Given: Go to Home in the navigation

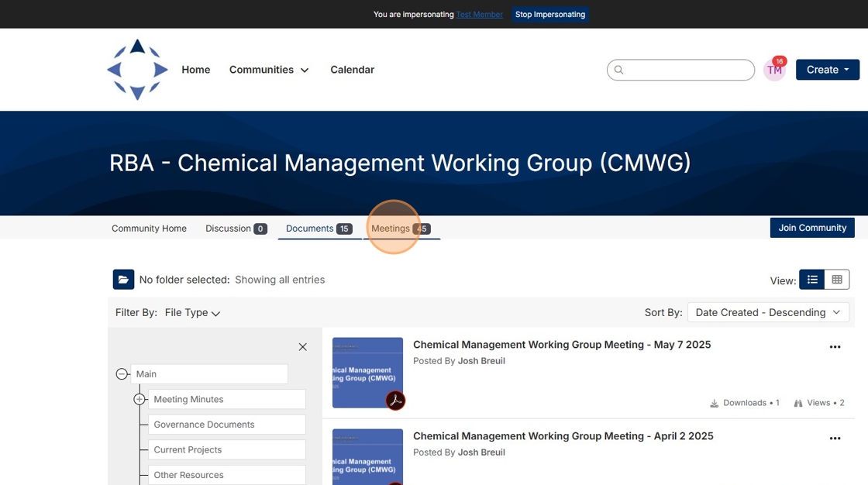Looking at the screenshot, I should pos(196,70).
